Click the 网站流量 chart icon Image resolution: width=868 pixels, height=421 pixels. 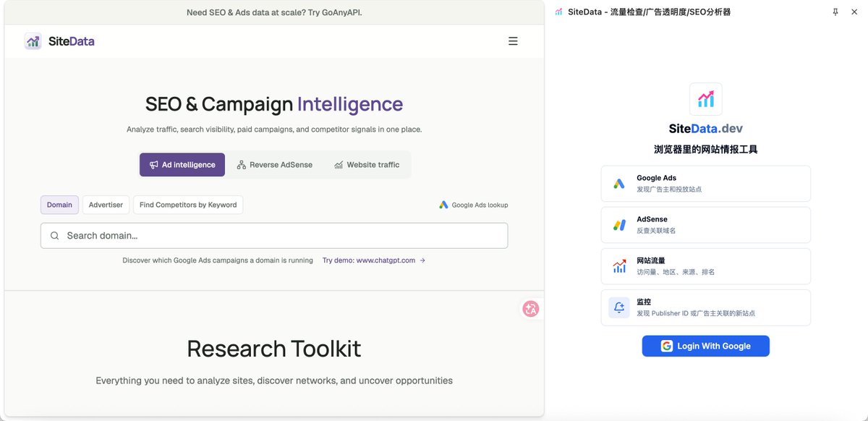coord(619,266)
